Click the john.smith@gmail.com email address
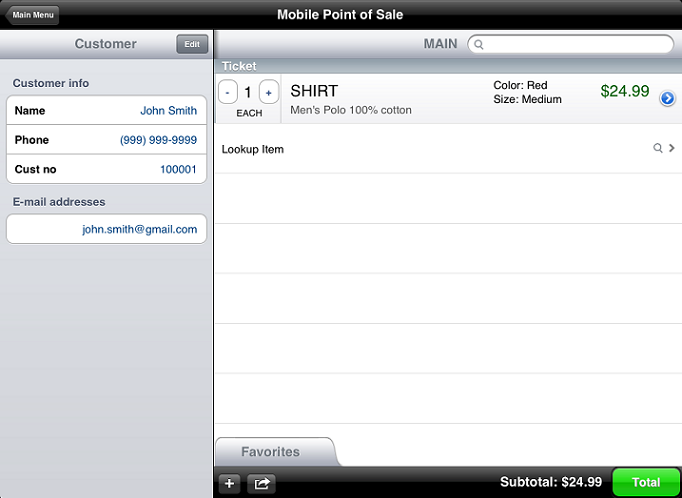Viewport: 682px width, 498px height. coord(139,229)
